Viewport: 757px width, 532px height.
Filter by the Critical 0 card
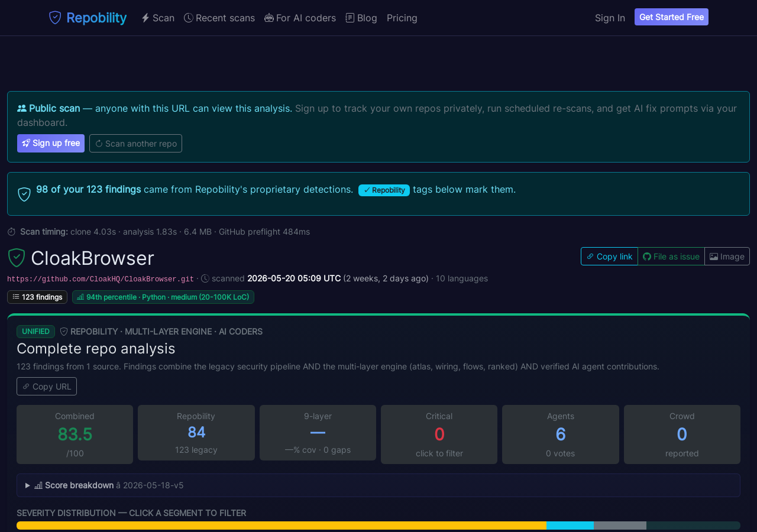point(439,434)
